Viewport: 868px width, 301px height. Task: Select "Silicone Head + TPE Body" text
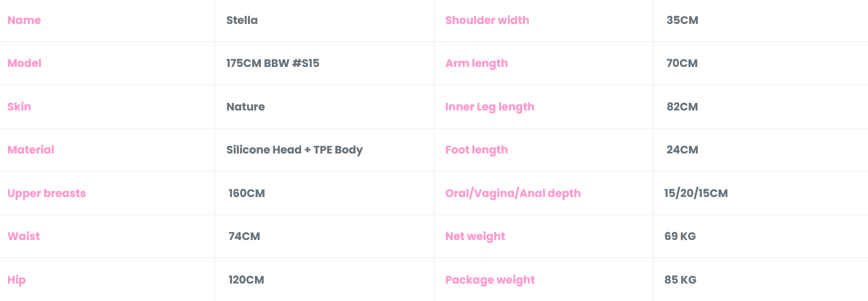pyautogui.click(x=294, y=150)
